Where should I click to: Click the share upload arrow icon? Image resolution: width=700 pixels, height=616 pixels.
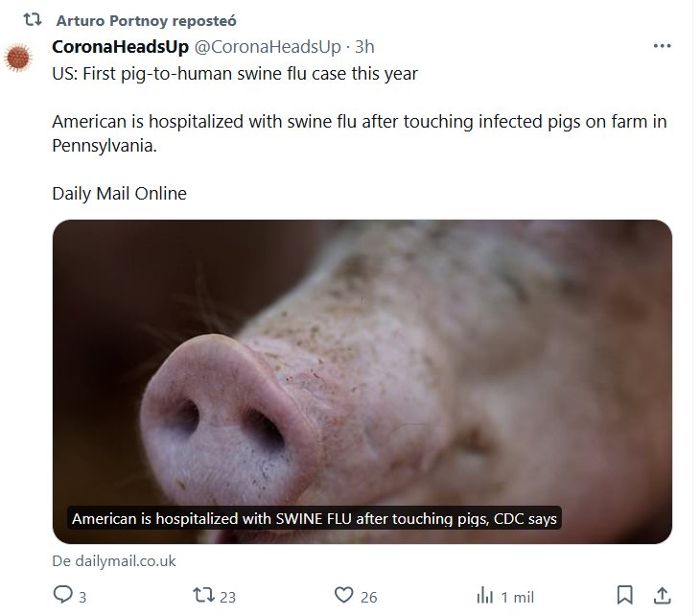point(662,596)
